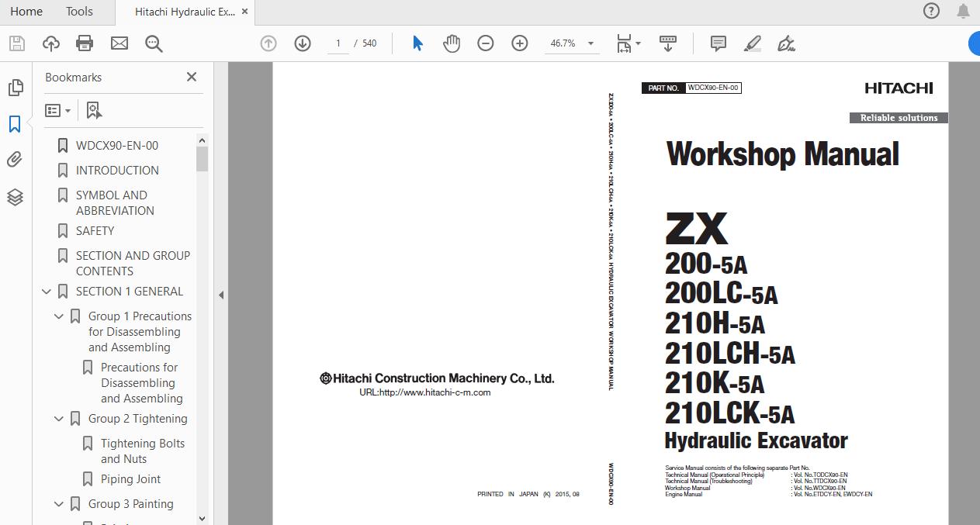Enable scrolling read mode icon
Screen dimensions: 980x525
tap(667, 43)
